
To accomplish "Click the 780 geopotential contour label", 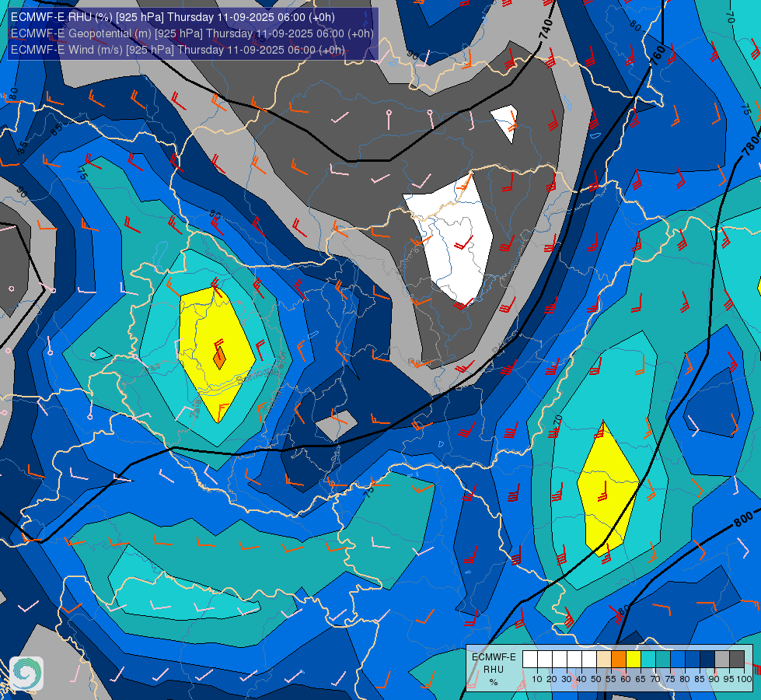I will pyautogui.click(x=750, y=144).
